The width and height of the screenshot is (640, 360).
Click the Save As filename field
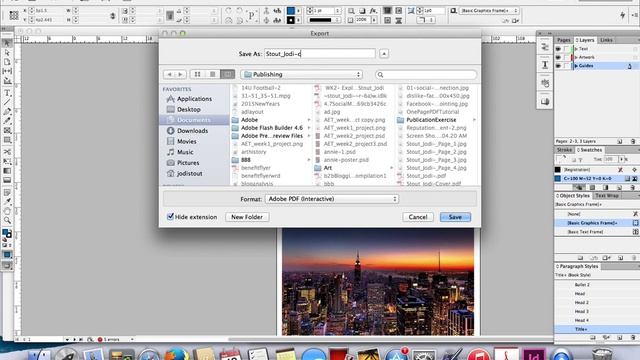coord(320,53)
